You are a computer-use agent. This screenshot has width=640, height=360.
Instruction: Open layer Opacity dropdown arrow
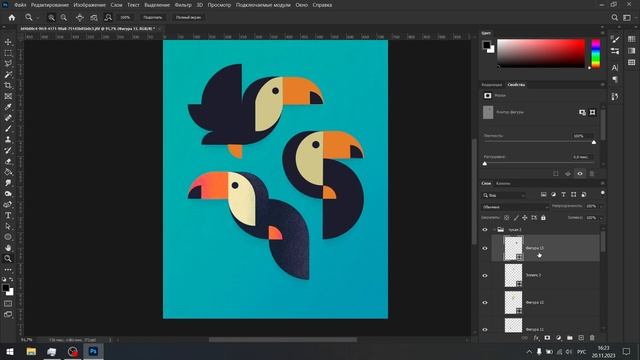coord(601,206)
